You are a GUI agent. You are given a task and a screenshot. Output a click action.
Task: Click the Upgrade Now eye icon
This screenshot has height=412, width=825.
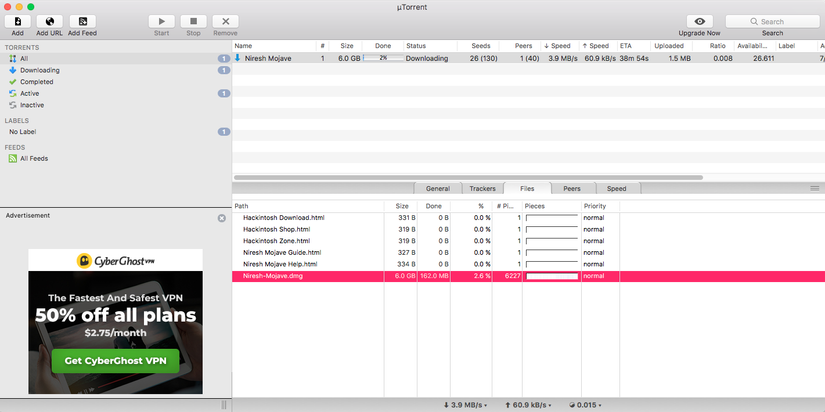pyautogui.click(x=699, y=22)
